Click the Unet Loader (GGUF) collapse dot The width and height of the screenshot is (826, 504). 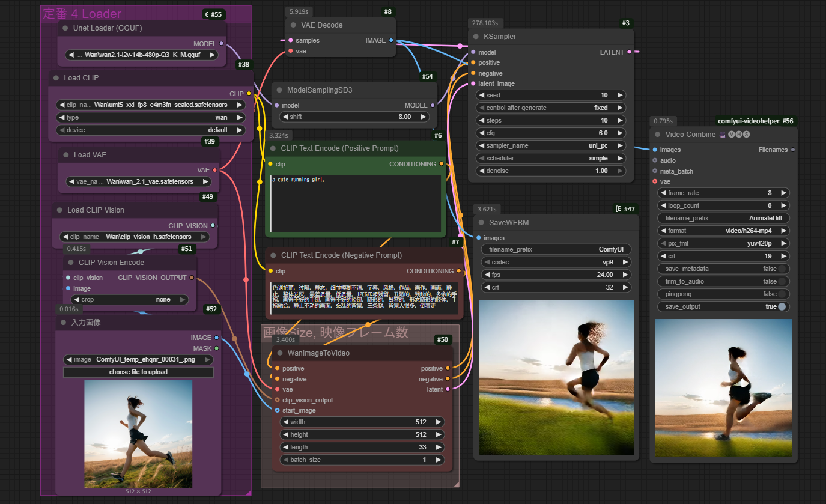pyautogui.click(x=65, y=28)
